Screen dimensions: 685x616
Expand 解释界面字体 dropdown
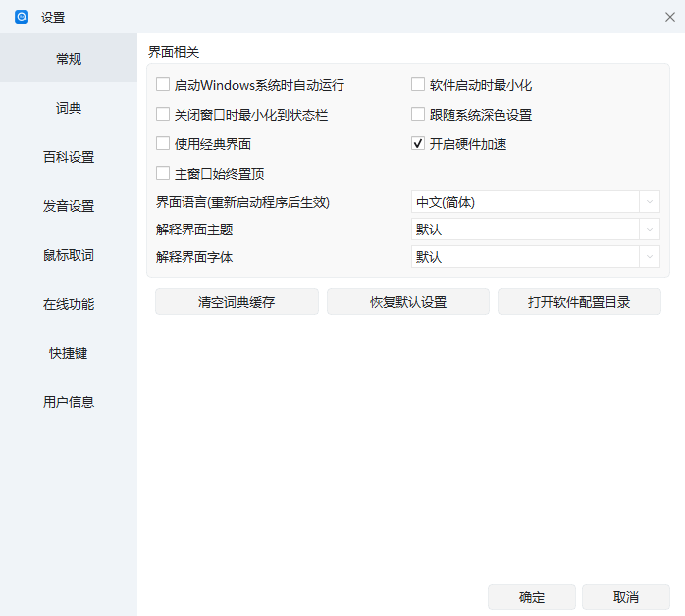[x=535, y=257]
